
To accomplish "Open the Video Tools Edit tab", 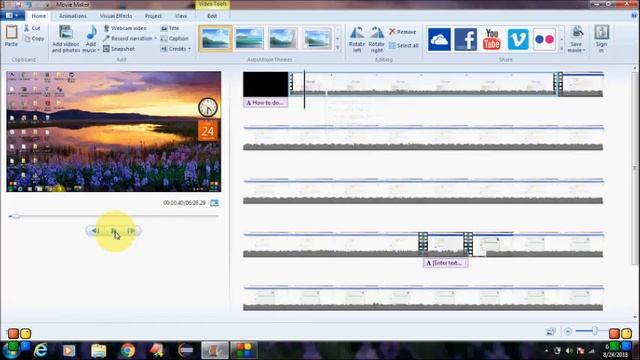I will [212, 16].
